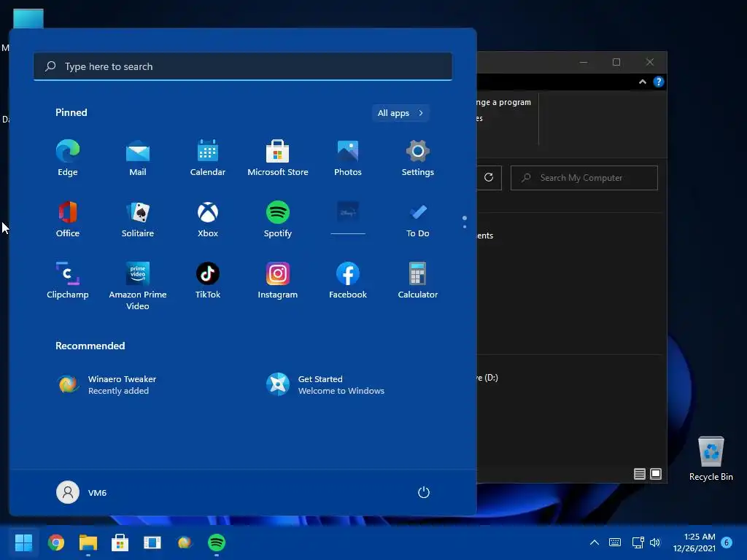Open Microsoft Store from pinned apps
The height and width of the screenshot is (560, 747).
(278, 158)
